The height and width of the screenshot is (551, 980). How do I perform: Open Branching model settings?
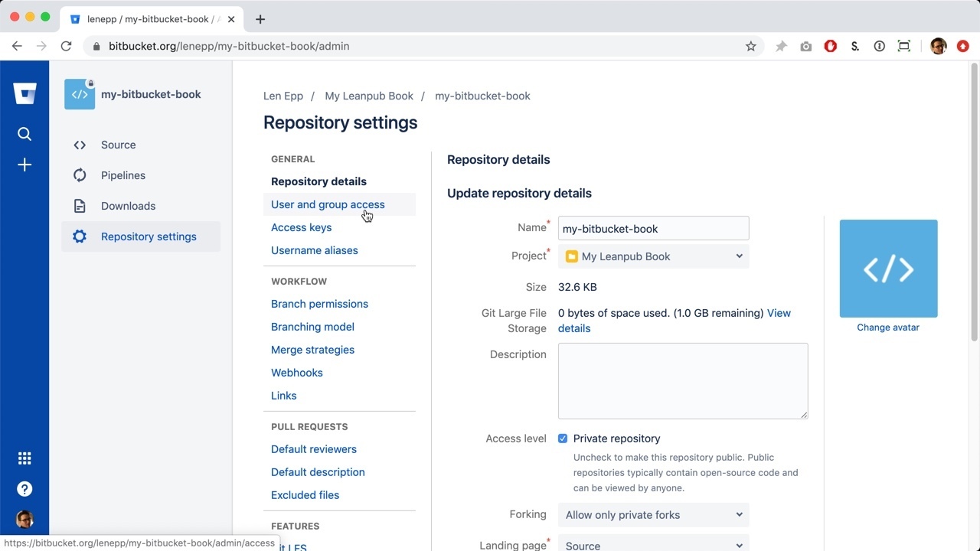coord(312,327)
